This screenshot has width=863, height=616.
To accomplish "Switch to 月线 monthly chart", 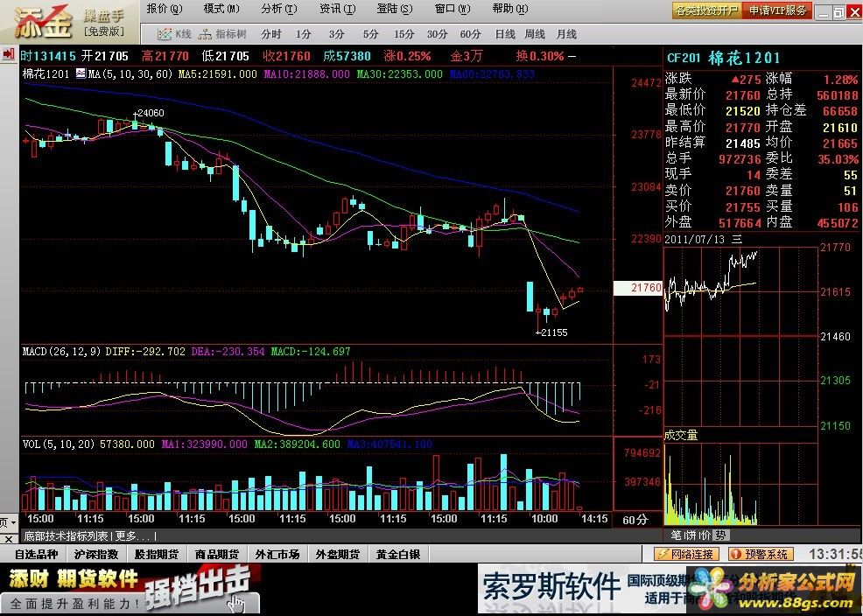I will pyautogui.click(x=566, y=34).
